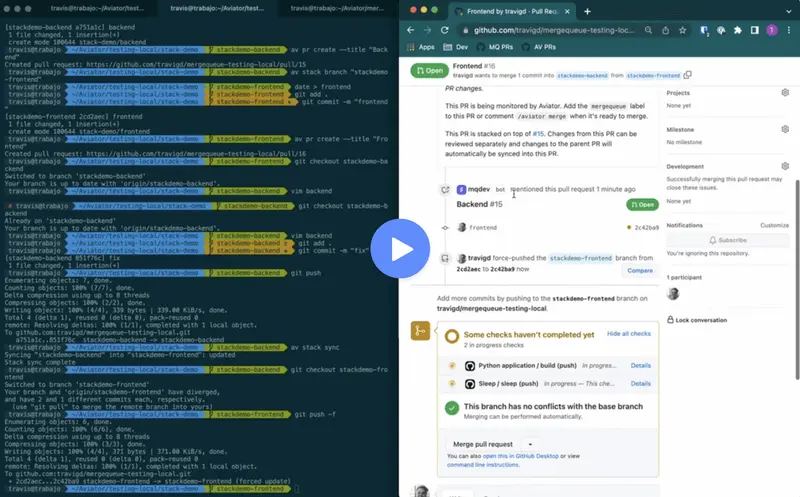Open the Dev bookmarks folder
Image resolution: width=800 pixels, height=497 pixels.
pos(456,47)
